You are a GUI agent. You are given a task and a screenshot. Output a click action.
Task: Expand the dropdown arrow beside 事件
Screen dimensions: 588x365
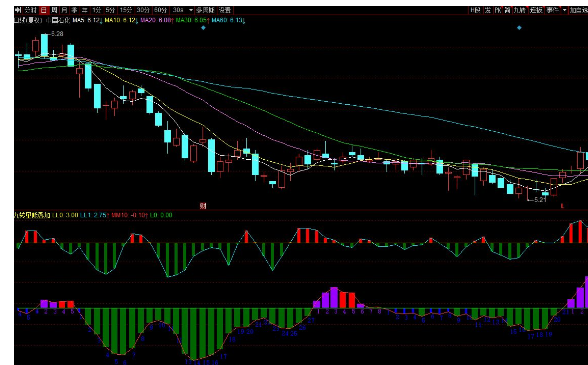[564, 10]
